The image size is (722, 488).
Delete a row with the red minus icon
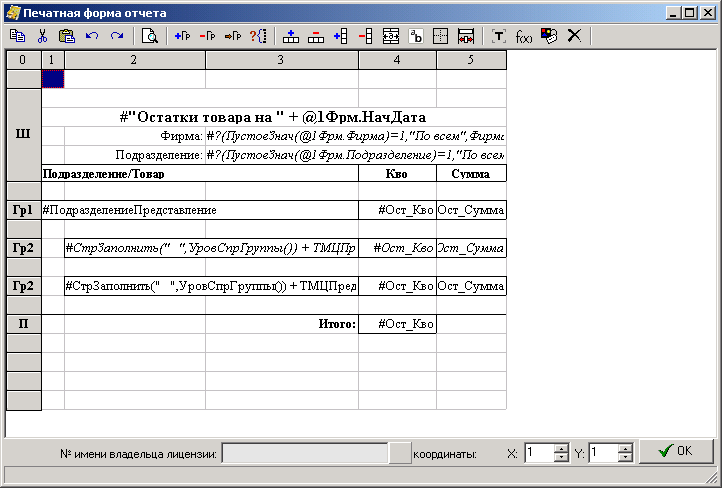(316, 36)
